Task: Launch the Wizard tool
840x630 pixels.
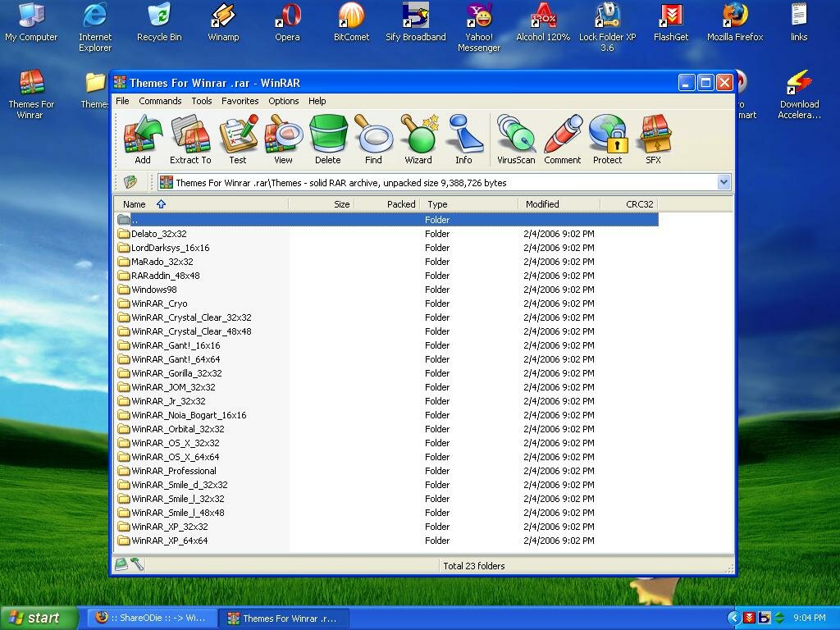Action: click(418, 139)
